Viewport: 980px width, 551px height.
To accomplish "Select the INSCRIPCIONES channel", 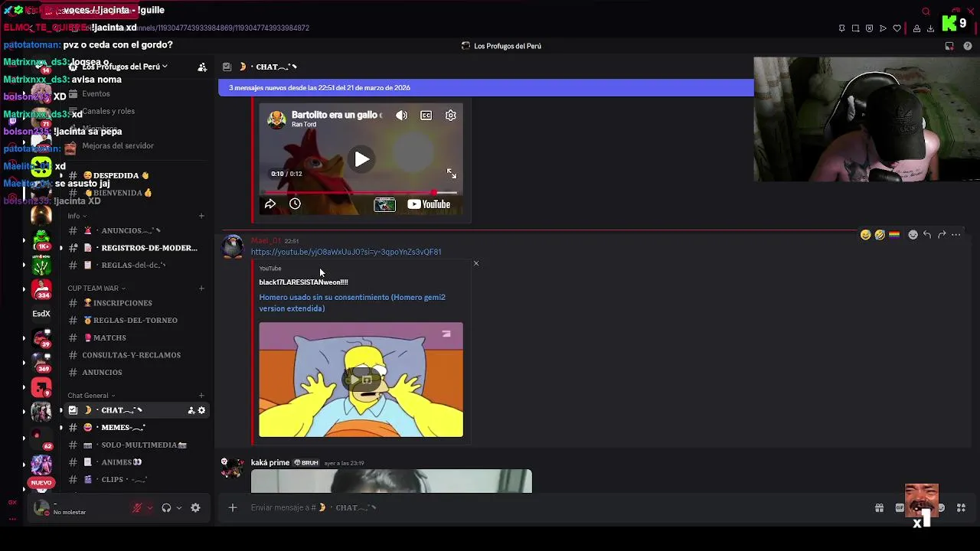I will [x=135, y=303].
